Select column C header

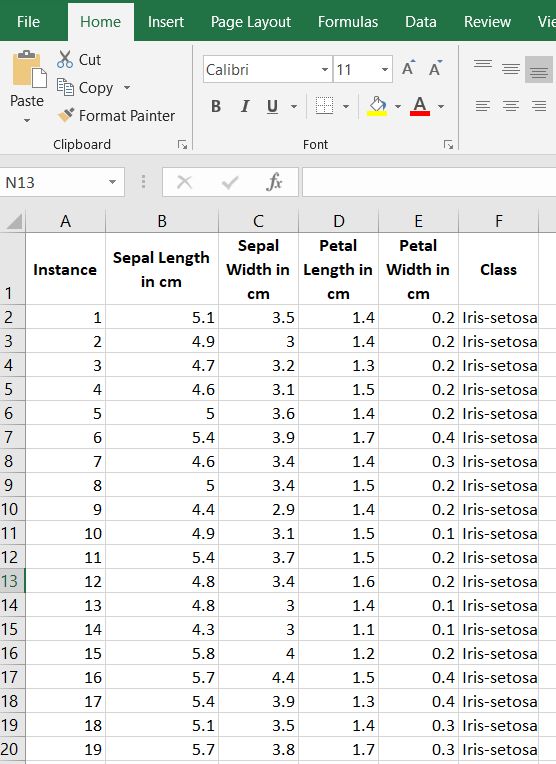pos(258,221)
